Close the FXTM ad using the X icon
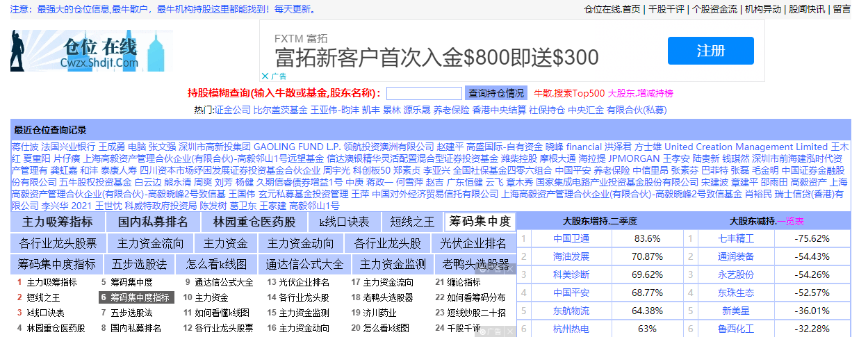 (x=265, y=76)
